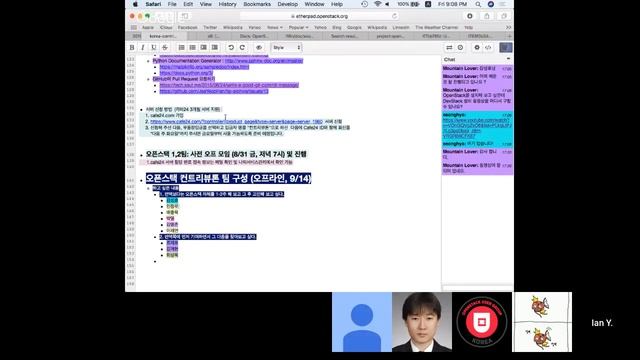Open The Weather Channel bookmark

pos(437,27)
